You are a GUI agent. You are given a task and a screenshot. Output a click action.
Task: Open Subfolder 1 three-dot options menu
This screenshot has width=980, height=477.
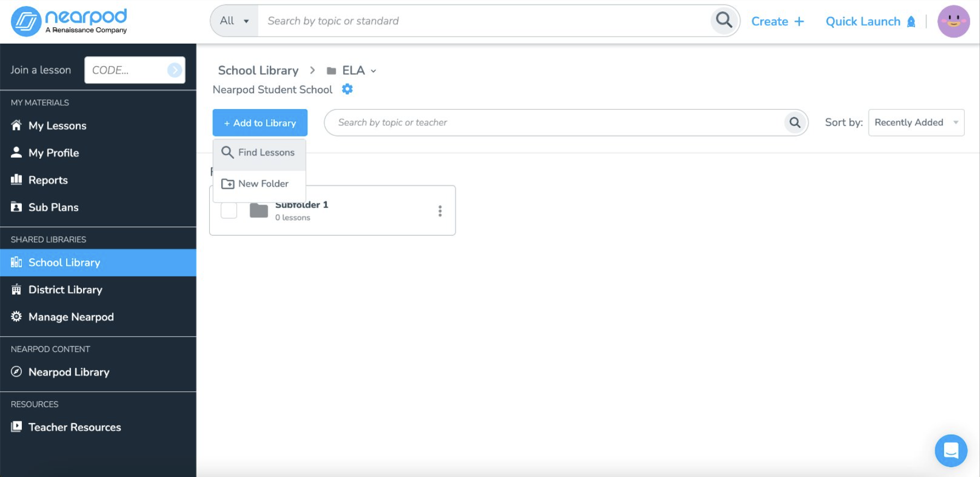click(440, 211)
